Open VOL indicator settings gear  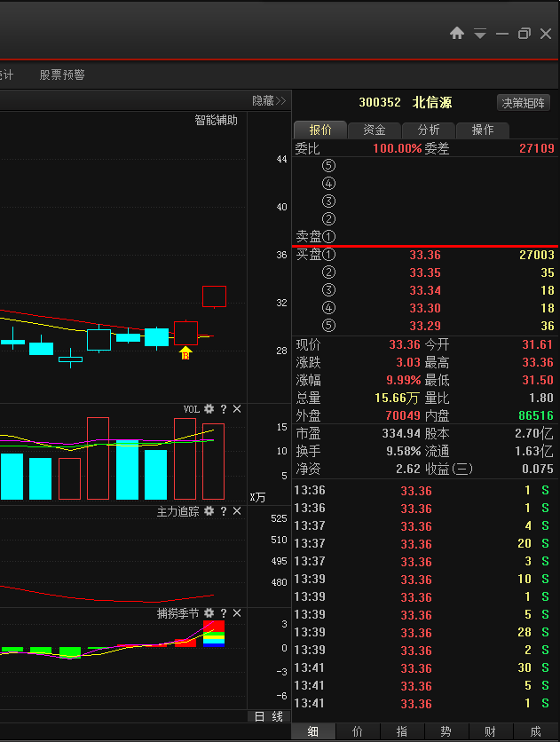209,409
